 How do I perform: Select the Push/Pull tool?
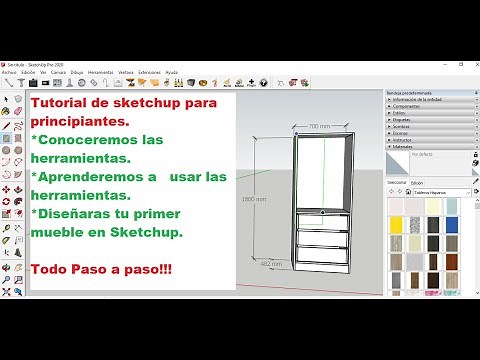pyautogui.click(x=18, y=189)
